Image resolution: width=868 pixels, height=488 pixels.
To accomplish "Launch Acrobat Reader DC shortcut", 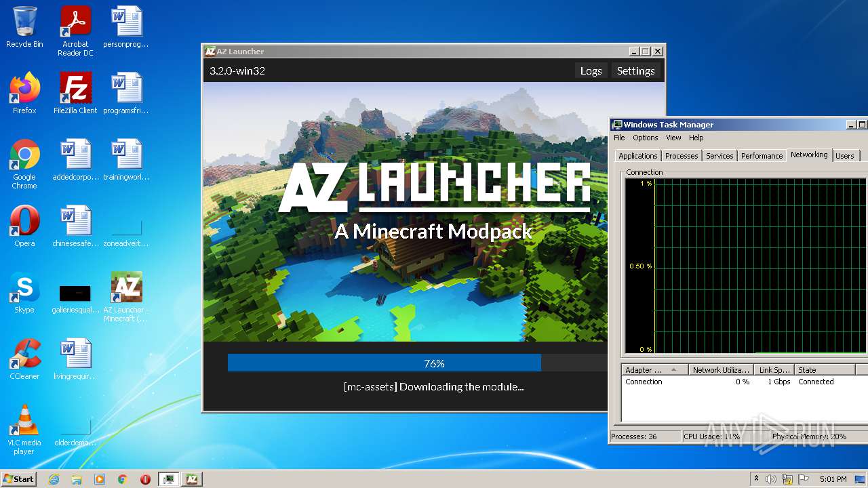I will click(x=75, y=31).
